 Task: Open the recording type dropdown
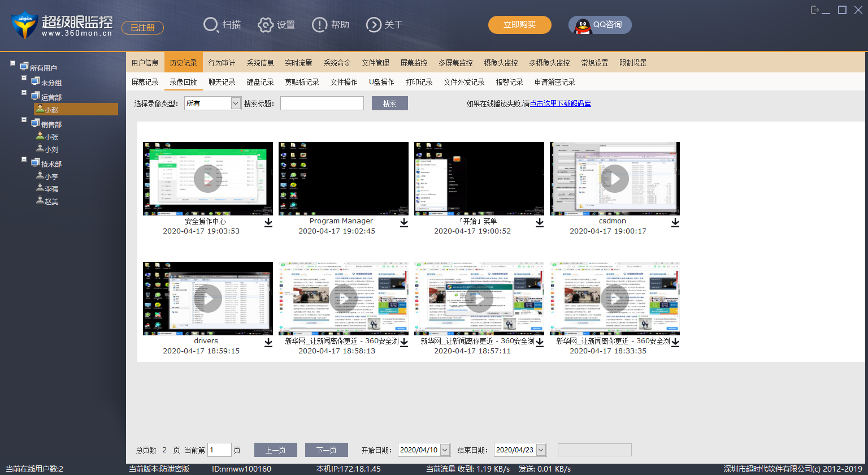tap(236, 103)
